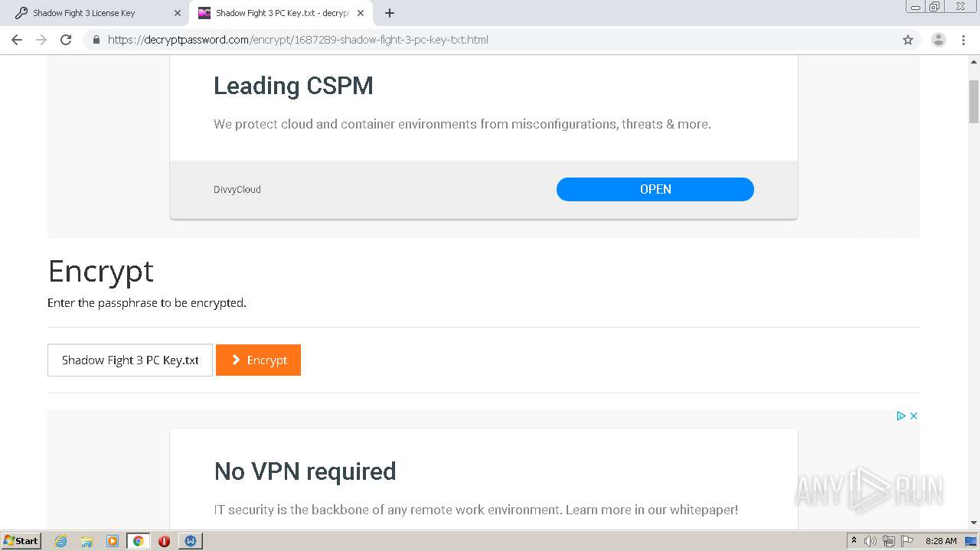Click the 'We protect cloud and container' ad description
This screenshot has width=980, height=551.
pyautogui.click(x=462, y=124)
